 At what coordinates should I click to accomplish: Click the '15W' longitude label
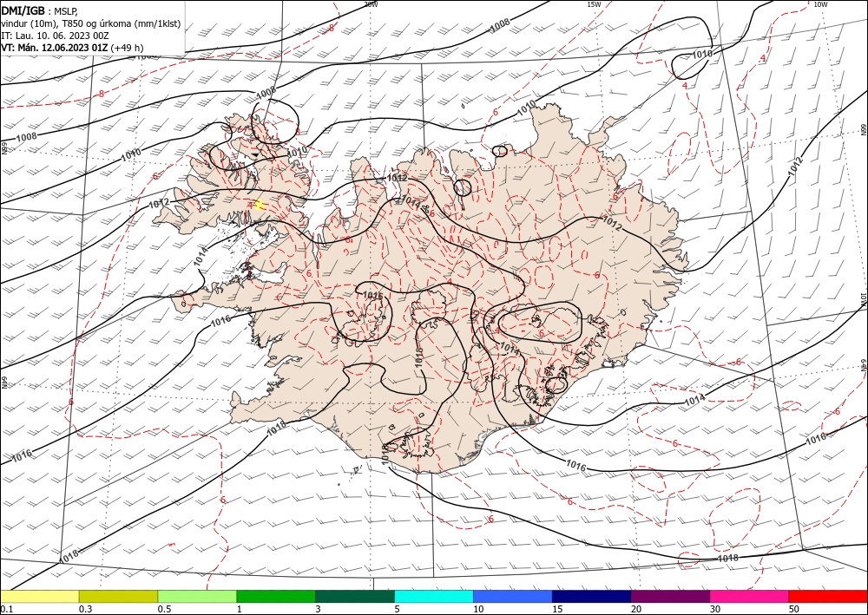pyautogui.click(x=594, y=4)
